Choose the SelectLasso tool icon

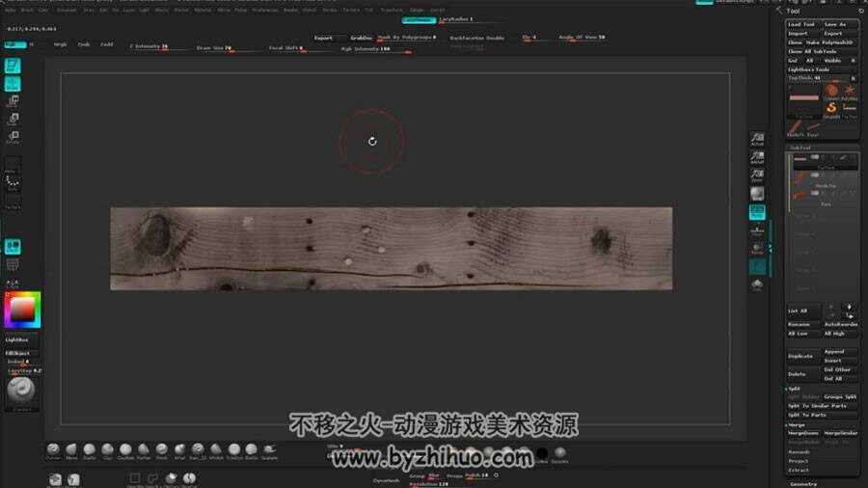(x=152, y=479)
